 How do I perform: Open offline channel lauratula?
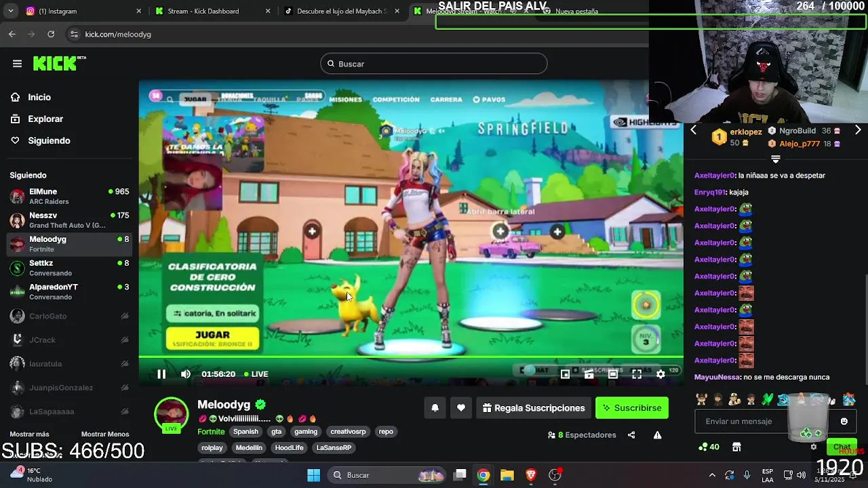point(69,363)
